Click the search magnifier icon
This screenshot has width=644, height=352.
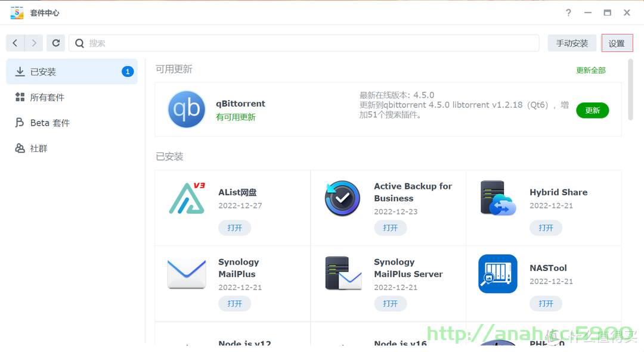(80, 43)
